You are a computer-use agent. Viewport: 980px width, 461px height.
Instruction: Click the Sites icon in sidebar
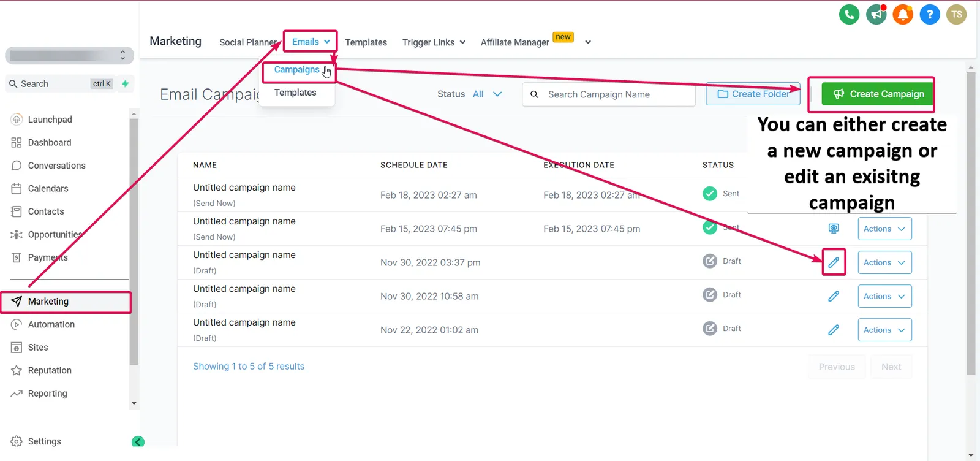click(x=17, y=348)
